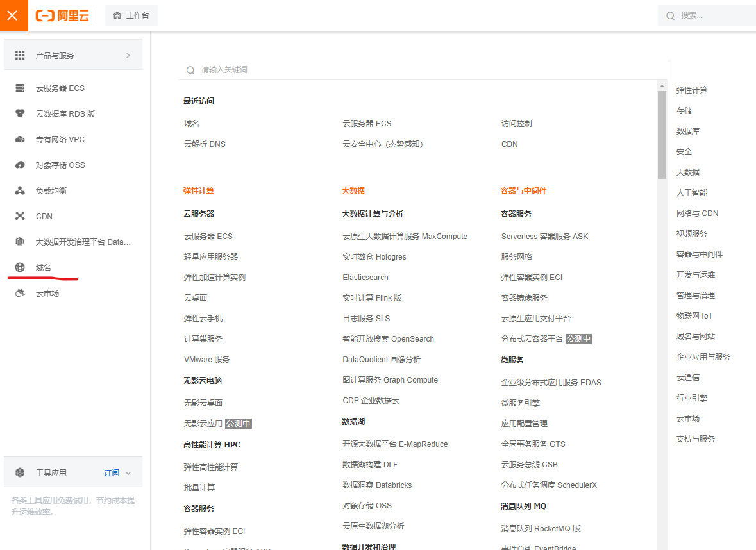This screenshot has width=756, height=550.
Task: Open recently visited 云解析 DNS
Action: click(205, 144)
